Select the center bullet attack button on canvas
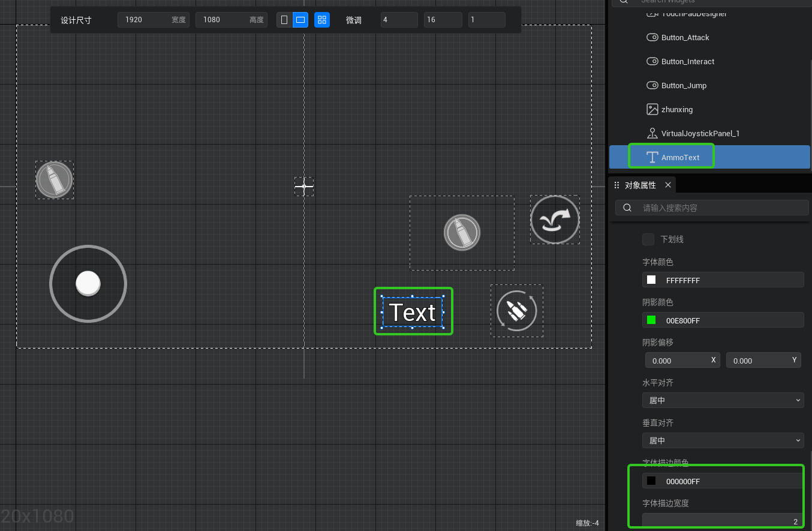Viewport: 812px width, 531px height. (462, 233)
